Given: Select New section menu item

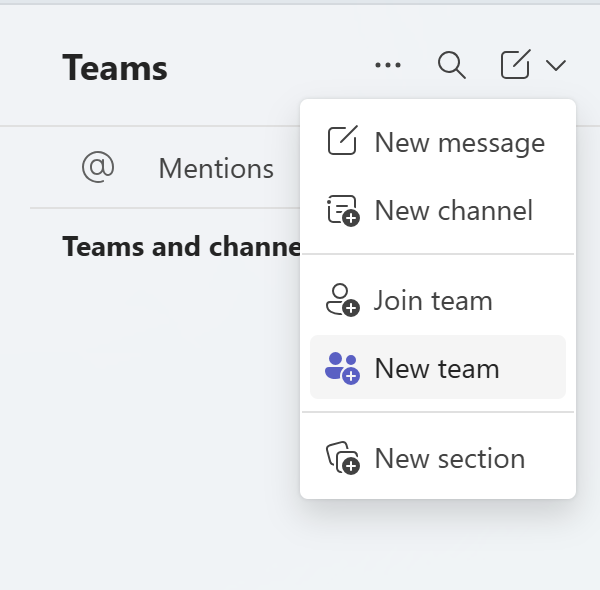Looking at the screenshot, I should click(x=438, y=458).
